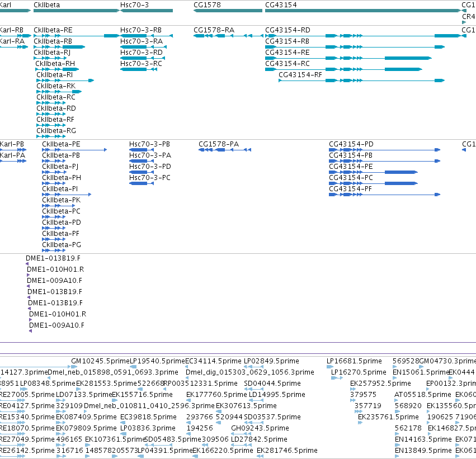Screen dimensions: 476x459
Task: Select protein label CkIIbeta-PI
Action: 60,189
